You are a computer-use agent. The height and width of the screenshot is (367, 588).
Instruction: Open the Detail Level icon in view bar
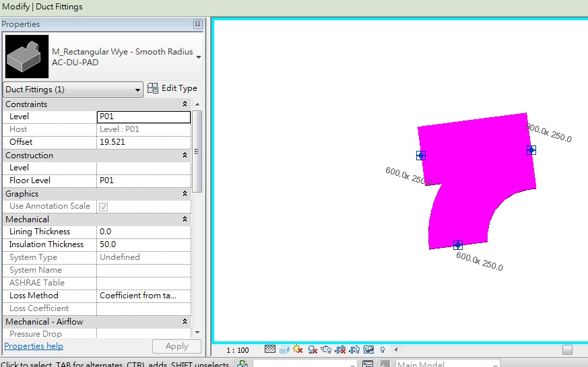coord(269,349)
